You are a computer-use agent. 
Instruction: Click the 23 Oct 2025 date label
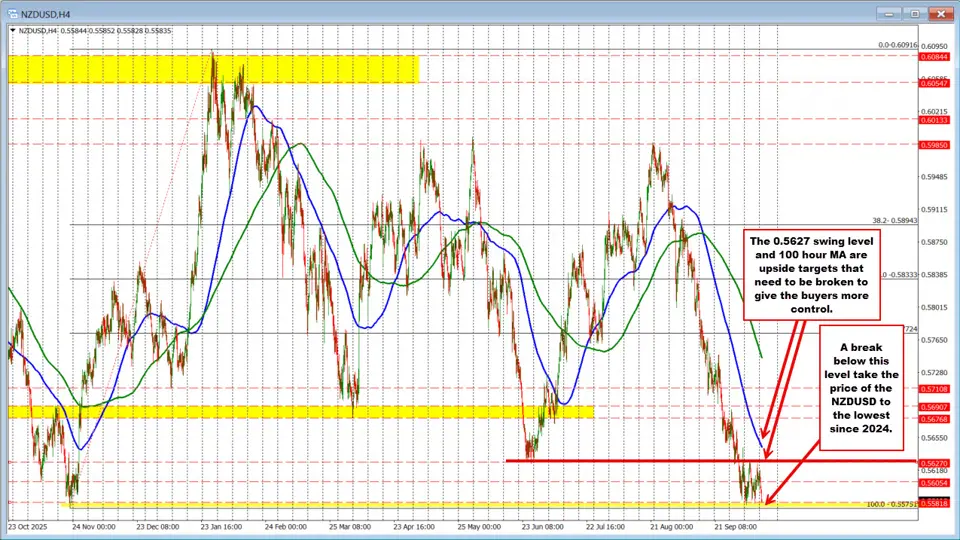click(x=28, y=527)
